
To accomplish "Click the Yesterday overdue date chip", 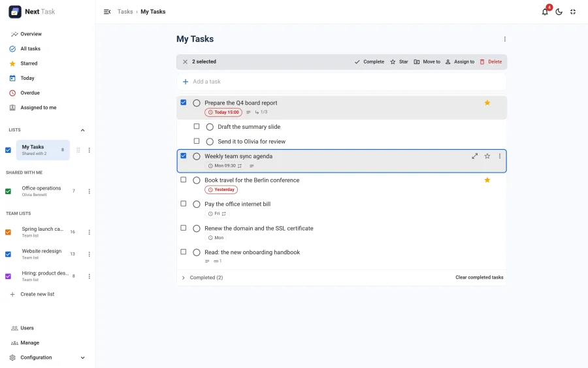I will [221, 190].
